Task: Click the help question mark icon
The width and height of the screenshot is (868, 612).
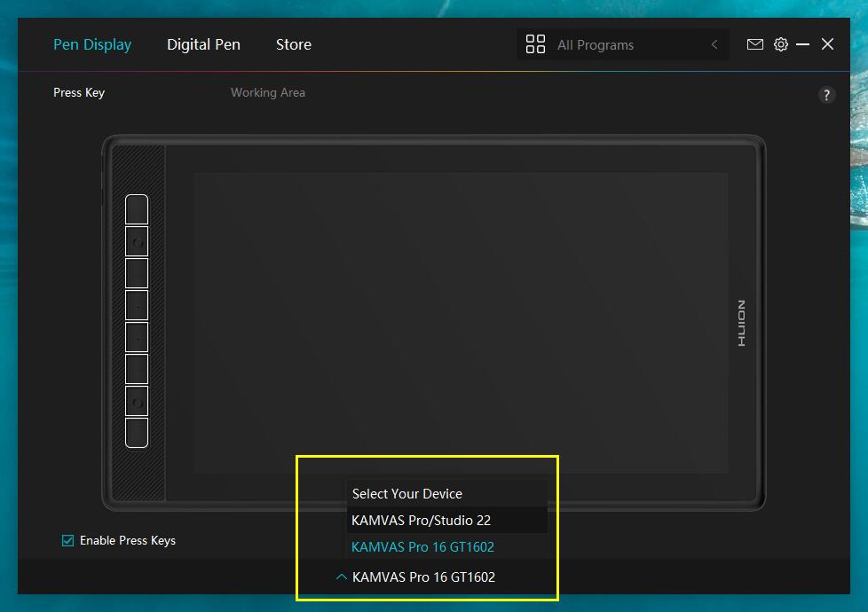Action: coord(826,95)
